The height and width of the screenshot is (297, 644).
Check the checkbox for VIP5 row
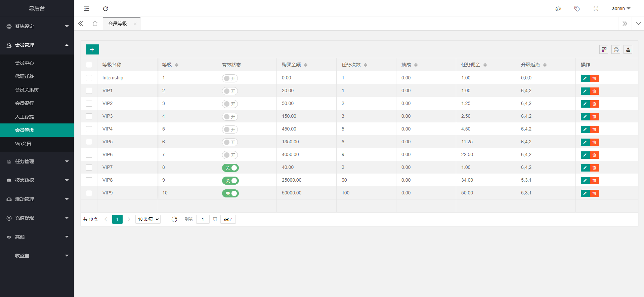click(89, 142)
